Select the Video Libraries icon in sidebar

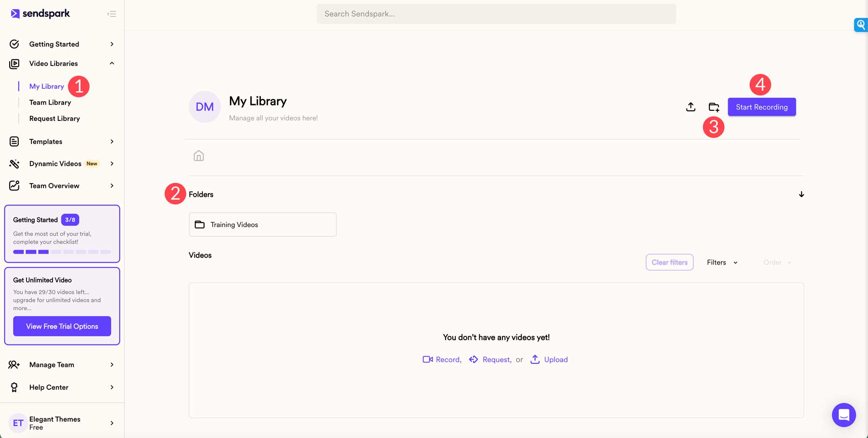tap(14, 63)
